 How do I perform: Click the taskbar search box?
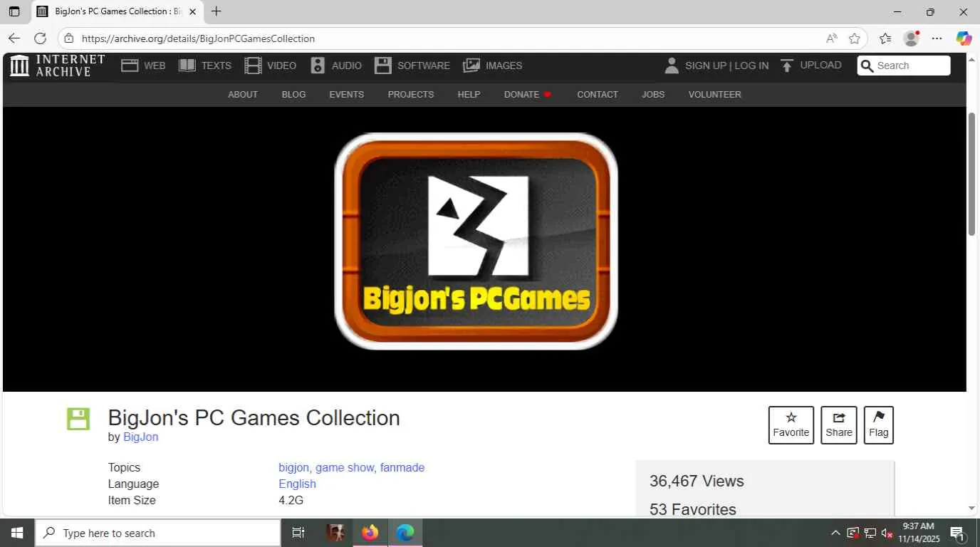(157, 533)
